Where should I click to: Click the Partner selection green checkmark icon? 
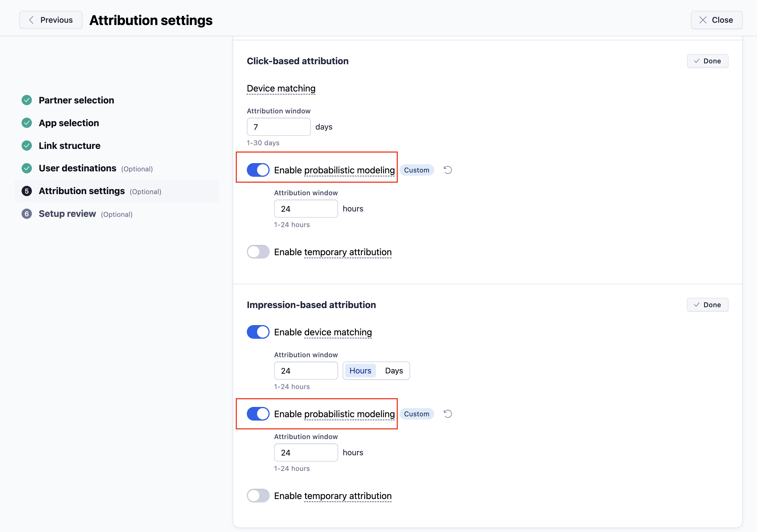click(x=27, y=100)
